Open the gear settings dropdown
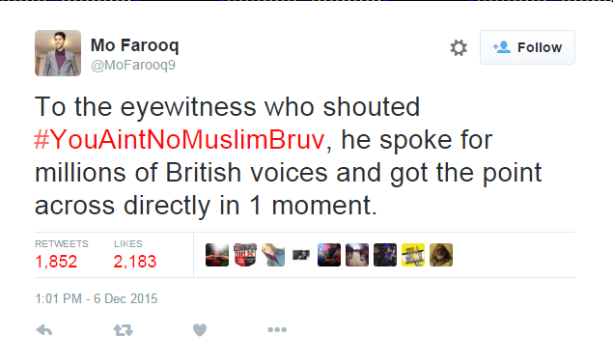The width and height of the screenshot is (613, 364). click(x=459, y=47)
